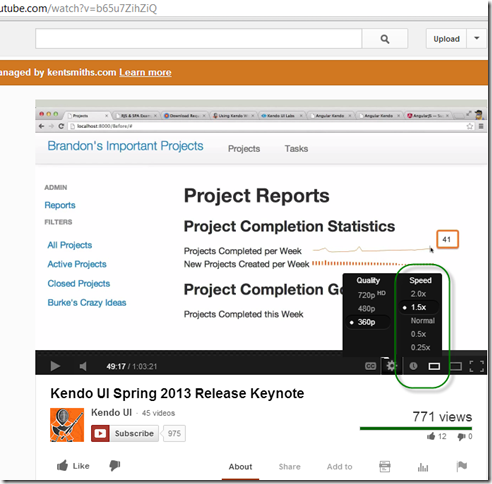Open the Add to tab
492x484 pixels.
pyautogui.click(x=339, y=467)
